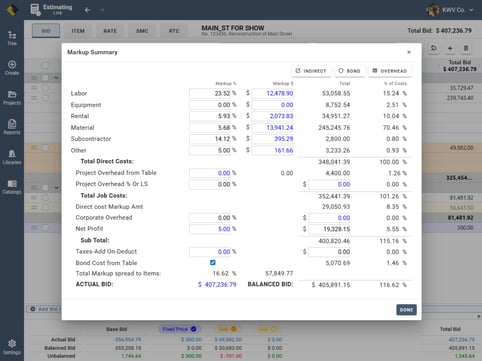
Task: Edit the Net Profit percent field
Action: click(210, 229)
